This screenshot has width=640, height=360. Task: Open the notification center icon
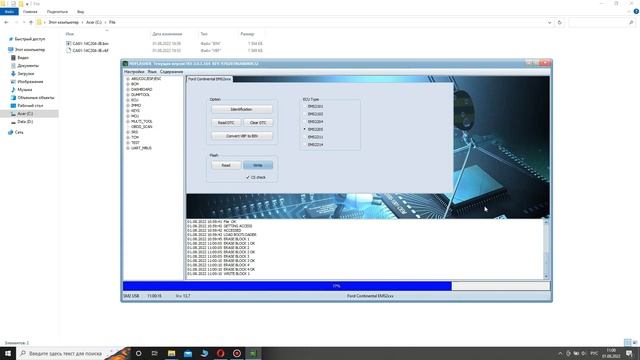pyautogui.click(x=629, y=353)
